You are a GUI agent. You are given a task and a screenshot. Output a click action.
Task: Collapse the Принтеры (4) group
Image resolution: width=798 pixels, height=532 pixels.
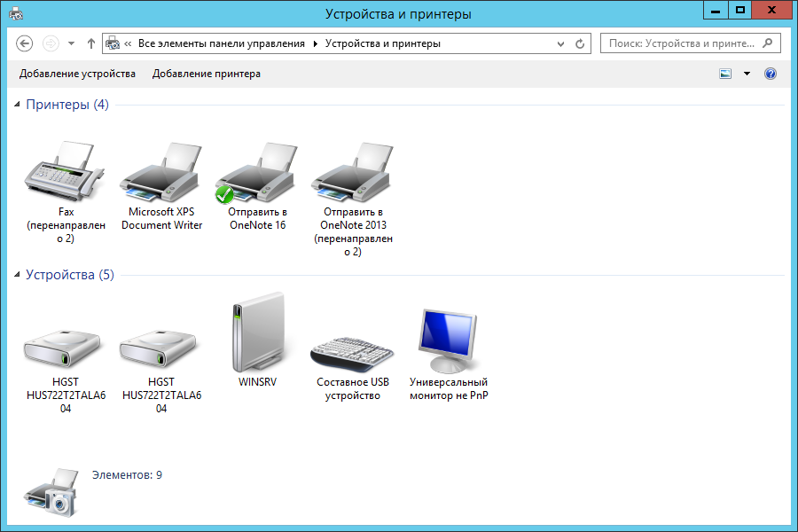pyautogui.click(x=17, y=105)
